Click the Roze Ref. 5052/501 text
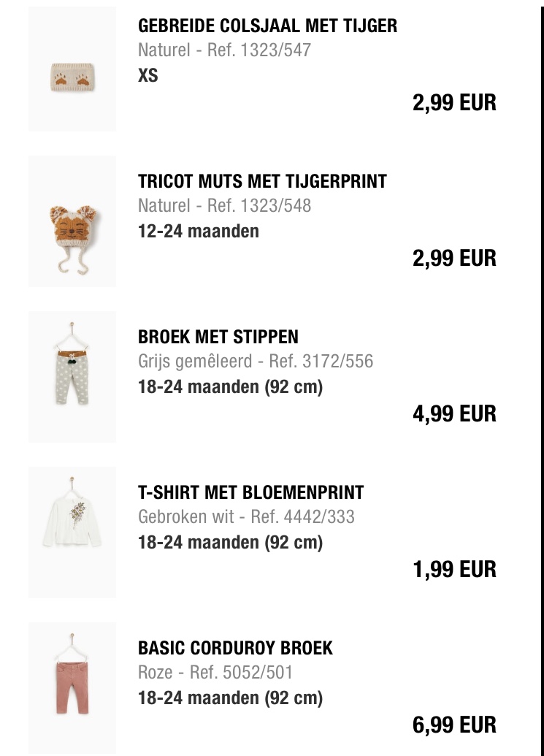The height and width of the screenshot is (756, 544). coord(215,673)
